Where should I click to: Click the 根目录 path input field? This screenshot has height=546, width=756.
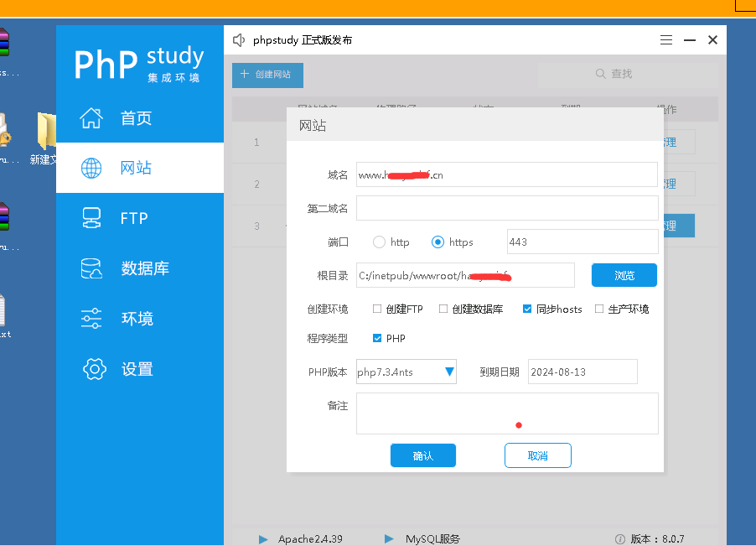(x=465, y=275)
